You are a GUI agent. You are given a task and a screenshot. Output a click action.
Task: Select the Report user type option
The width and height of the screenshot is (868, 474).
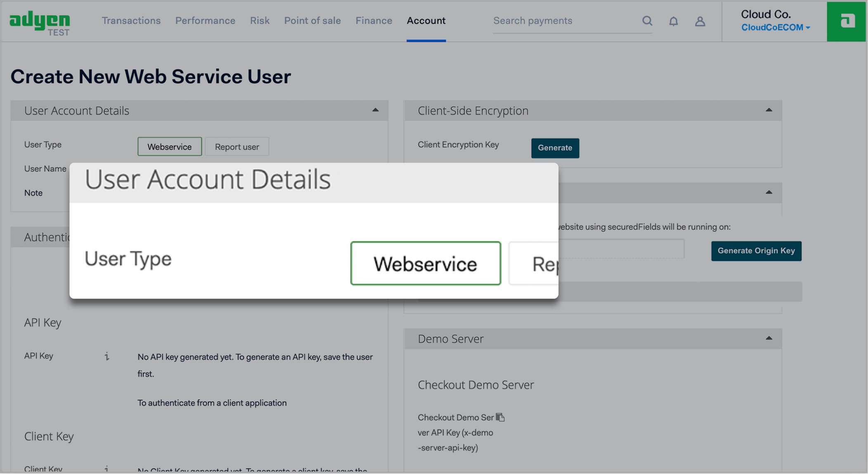[237, 147]
